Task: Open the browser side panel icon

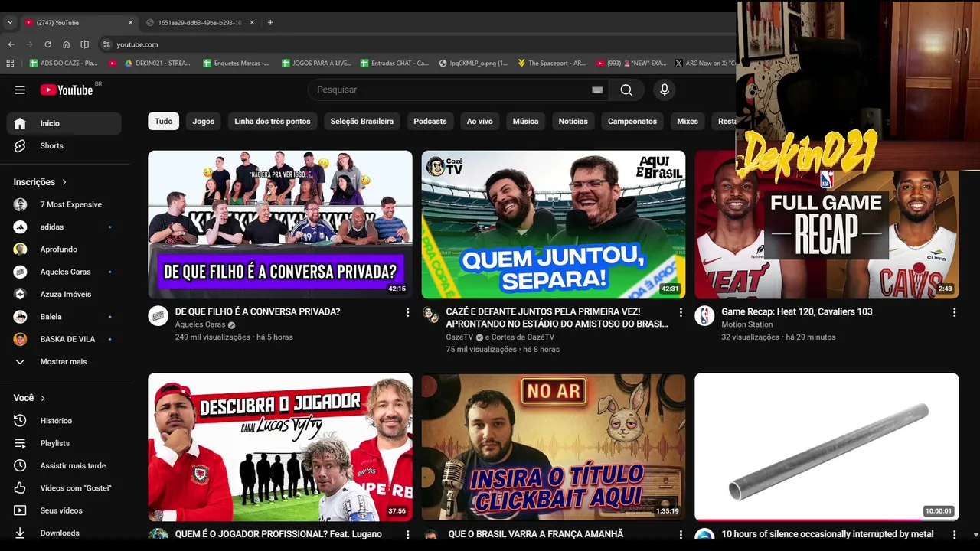Action: pyautogui.click(x=84, y=44)
